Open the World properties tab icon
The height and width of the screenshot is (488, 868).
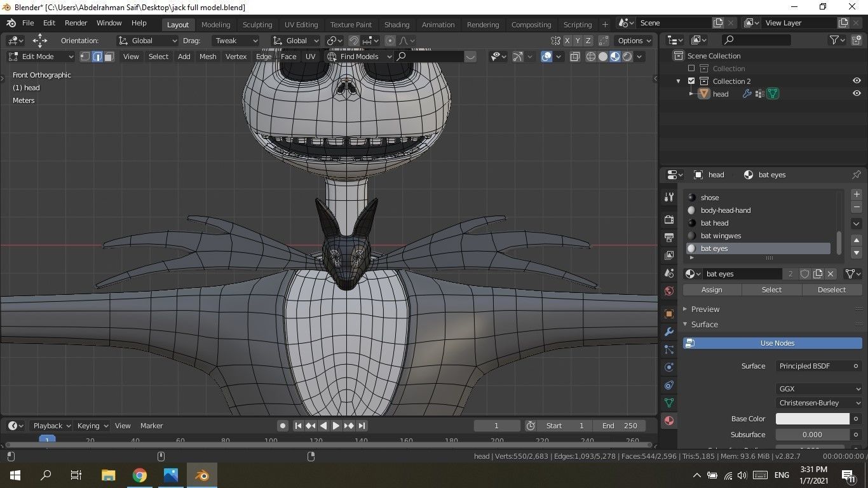[x=668, y=291]
